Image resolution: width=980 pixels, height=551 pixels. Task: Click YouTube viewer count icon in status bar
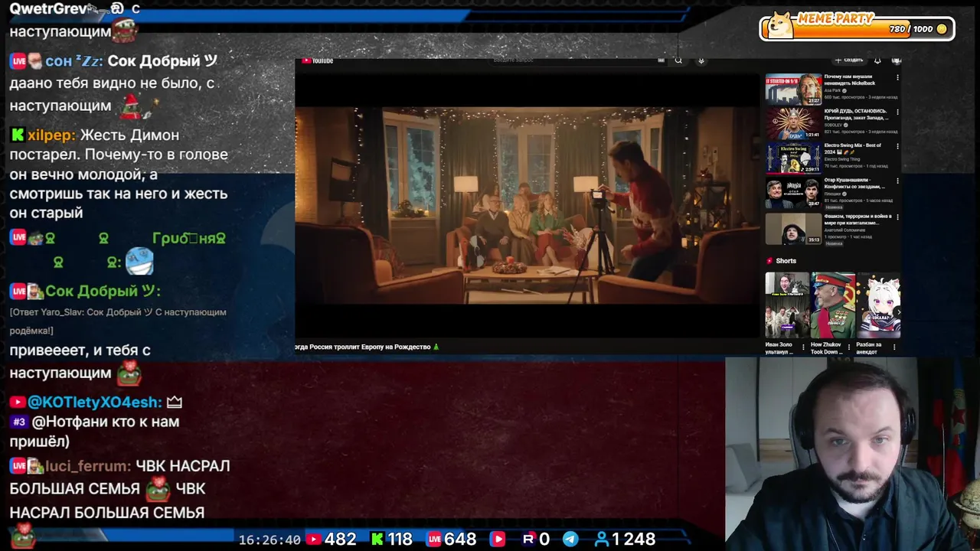coord(313,540)
